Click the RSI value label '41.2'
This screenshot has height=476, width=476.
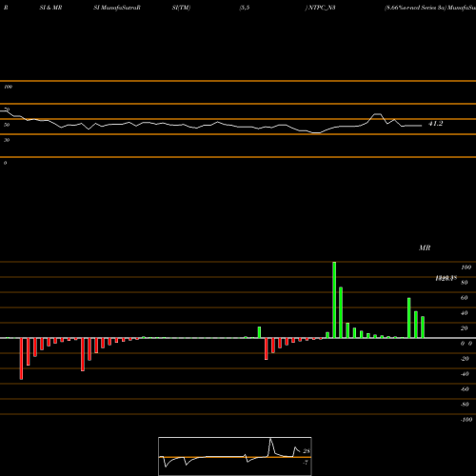[436, 124]
